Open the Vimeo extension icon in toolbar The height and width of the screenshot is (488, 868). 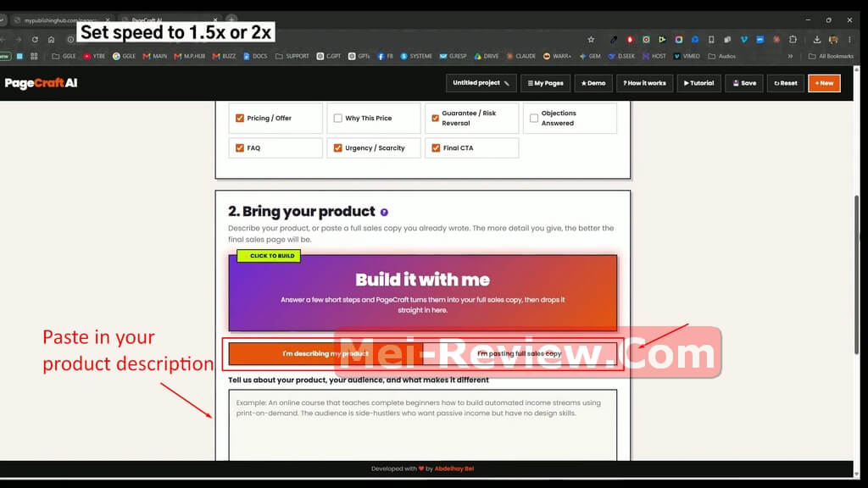pos(743,40)
